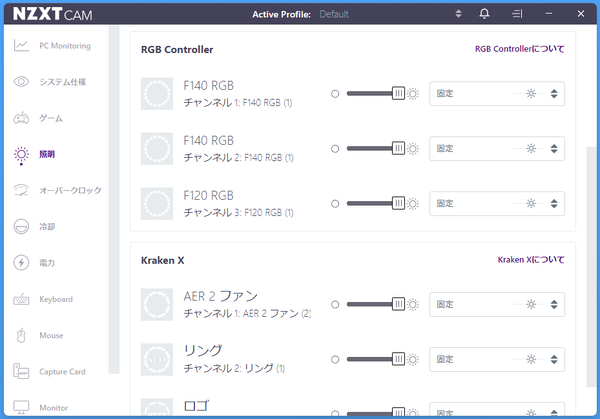Viewport: 600px width, 419px height.
Task: Open the Monitor icon in sidebar
Action: click(21, 408)
